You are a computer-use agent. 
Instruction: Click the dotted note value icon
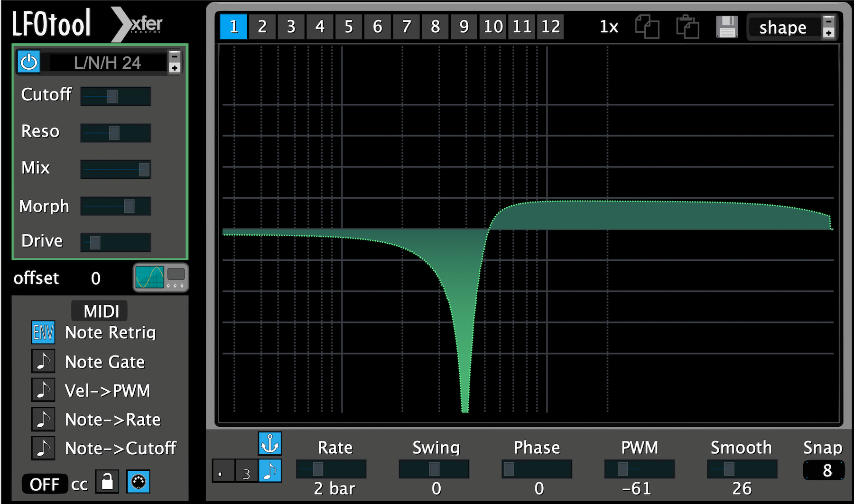pyautogui.click(x=223, y=471)
